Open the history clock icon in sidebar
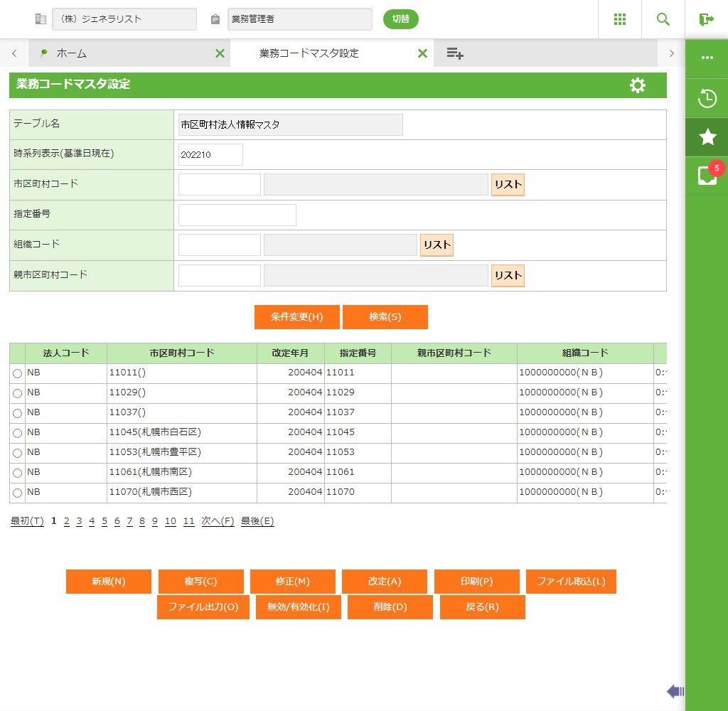This screenshot has width=728, height=711. pyautogui.click(x=707, y=98)
